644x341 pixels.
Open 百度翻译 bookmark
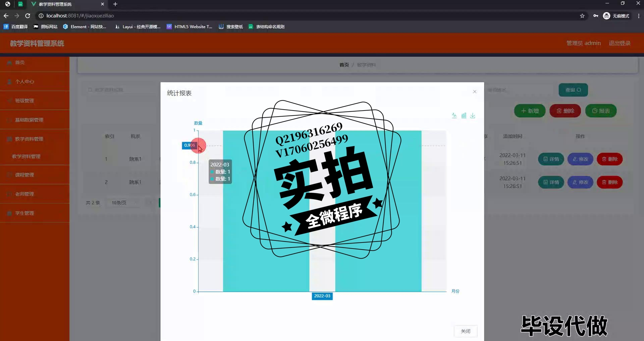(16, 26)
